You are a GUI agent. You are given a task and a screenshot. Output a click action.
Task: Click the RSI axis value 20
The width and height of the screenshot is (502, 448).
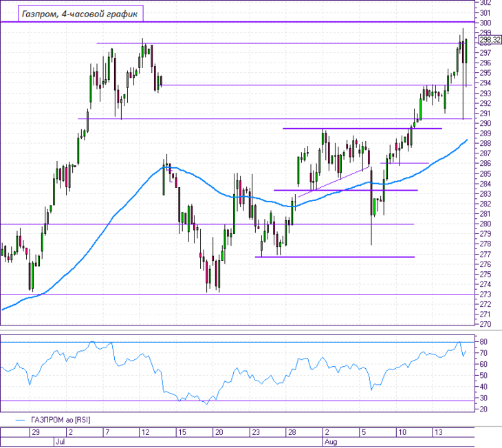pos(483,409)
